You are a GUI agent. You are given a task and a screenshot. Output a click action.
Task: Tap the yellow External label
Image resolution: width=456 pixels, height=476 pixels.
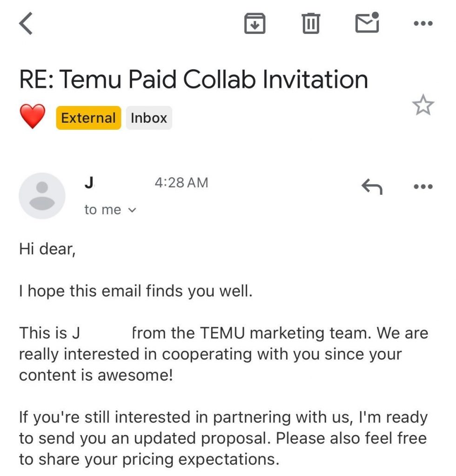(x=88, y=118)
